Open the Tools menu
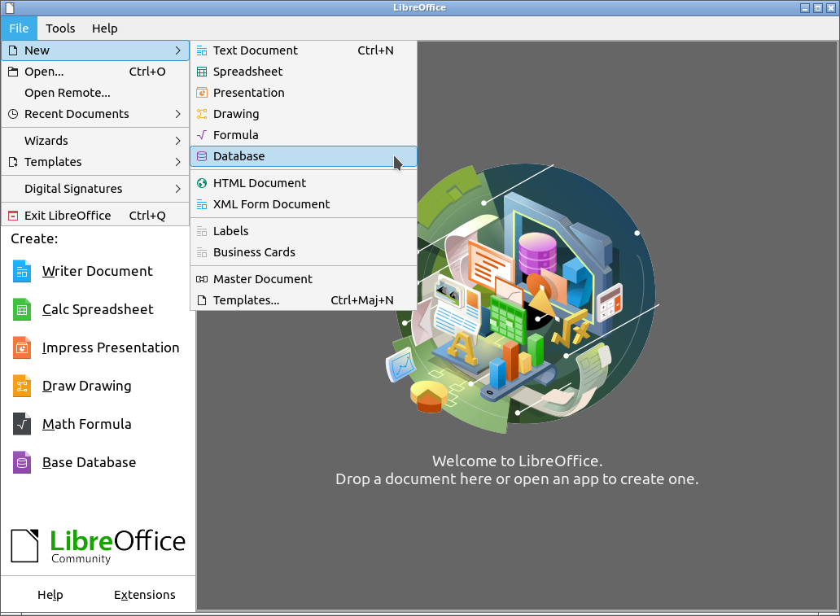This screenshot has height=616, width=840. [60, 28]
